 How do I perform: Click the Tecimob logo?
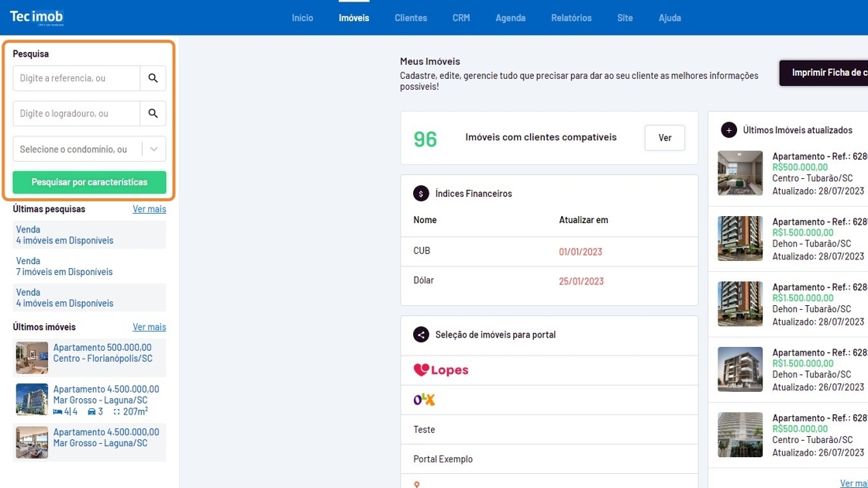click(x=36, y=17)
